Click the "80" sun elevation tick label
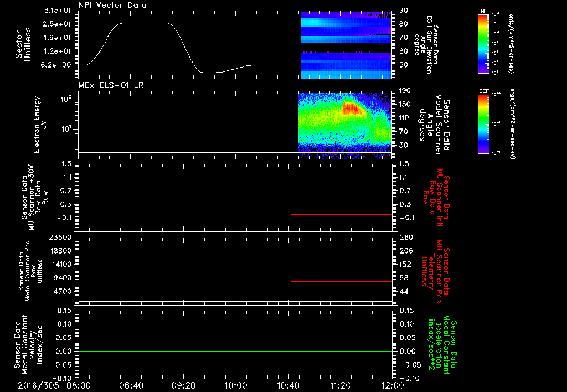This screenshot has height=392, width=567. point(404,24)
